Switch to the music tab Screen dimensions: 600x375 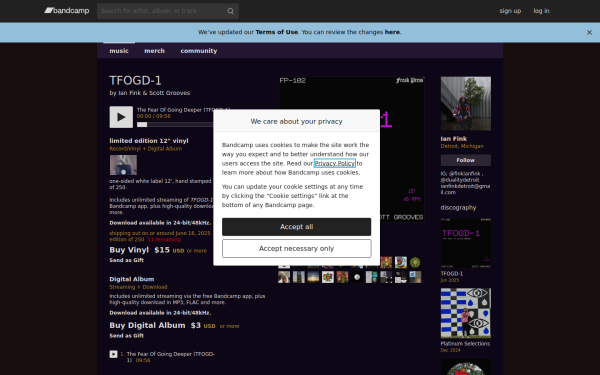click(x=119, y=51)
